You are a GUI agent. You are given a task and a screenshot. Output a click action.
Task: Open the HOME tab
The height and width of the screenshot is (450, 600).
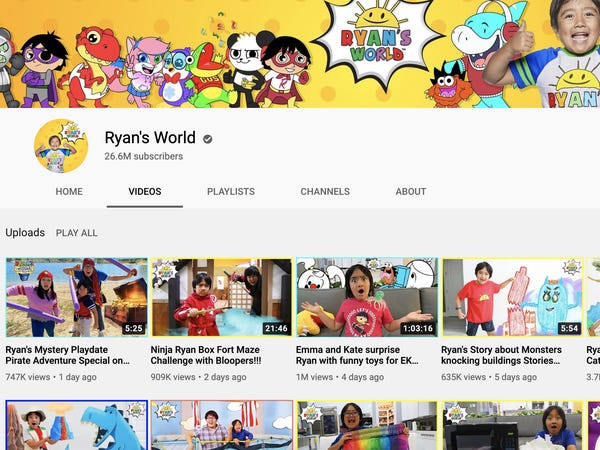(x=69, y=191)
